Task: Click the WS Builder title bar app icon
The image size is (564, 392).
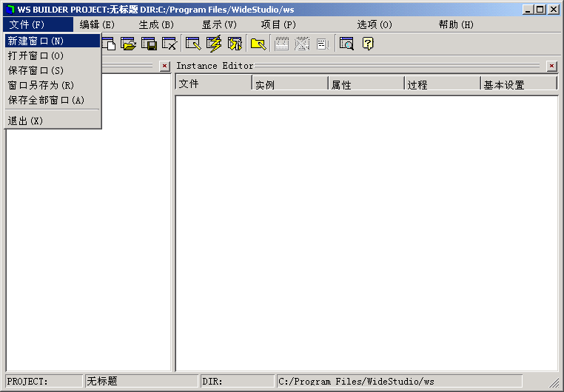Action: pyautogui.click(x=10, y=10)
